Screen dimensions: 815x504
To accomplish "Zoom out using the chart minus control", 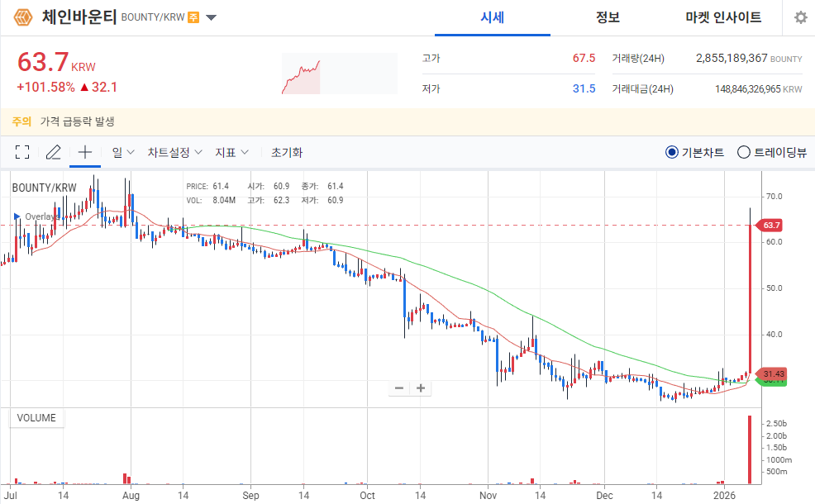I will 399,388.
